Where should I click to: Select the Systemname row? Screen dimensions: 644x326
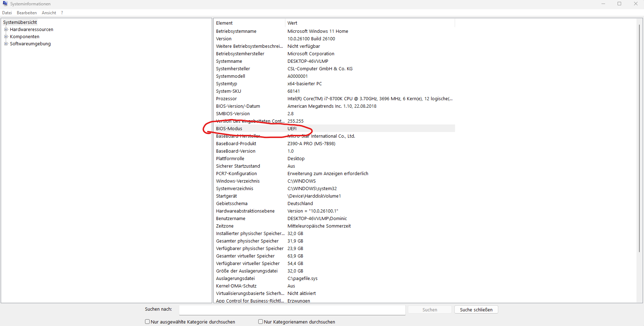tap(334, 61)
